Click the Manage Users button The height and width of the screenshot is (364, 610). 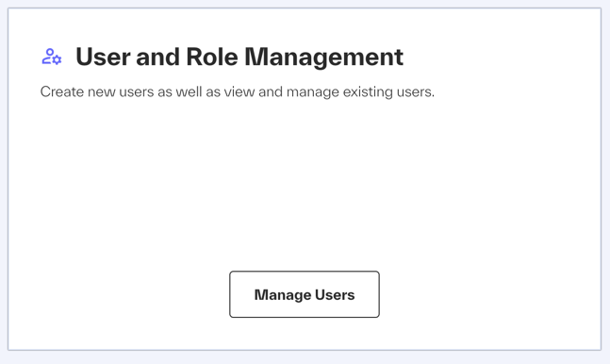tap(305, 294)
